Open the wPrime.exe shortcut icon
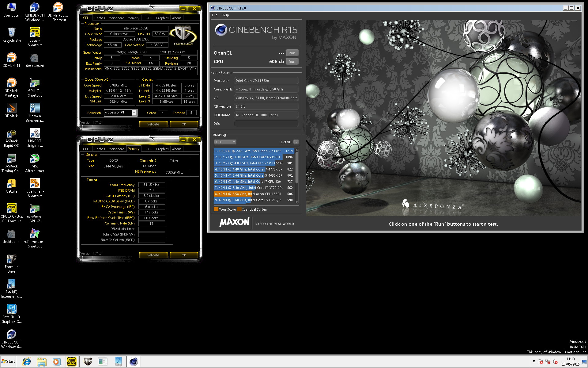 [x=35, y=239]
